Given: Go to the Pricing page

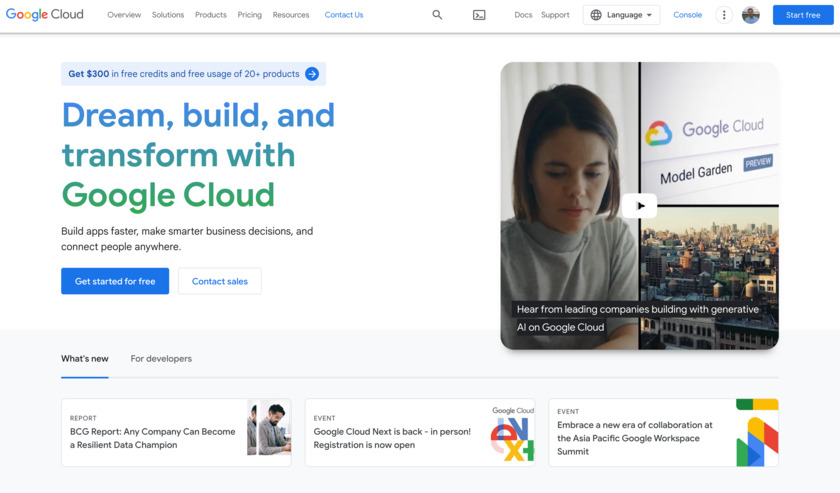Looking at the screenshot, I should point(250,15).
